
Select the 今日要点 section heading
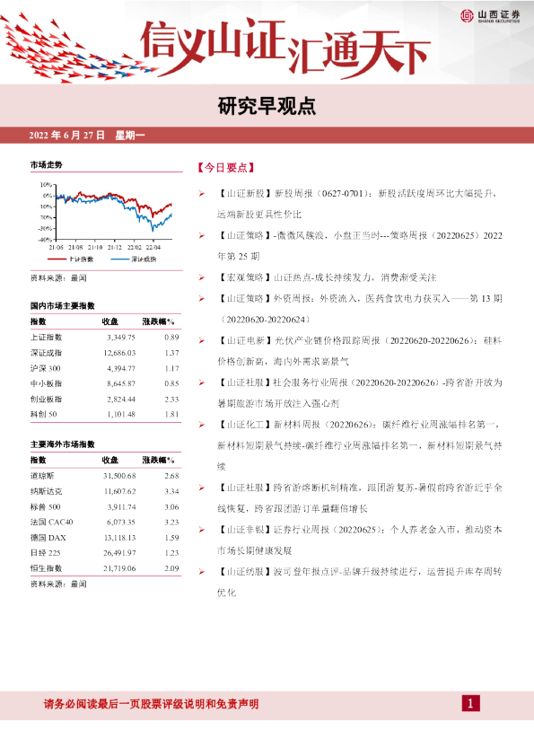point(225,167)
